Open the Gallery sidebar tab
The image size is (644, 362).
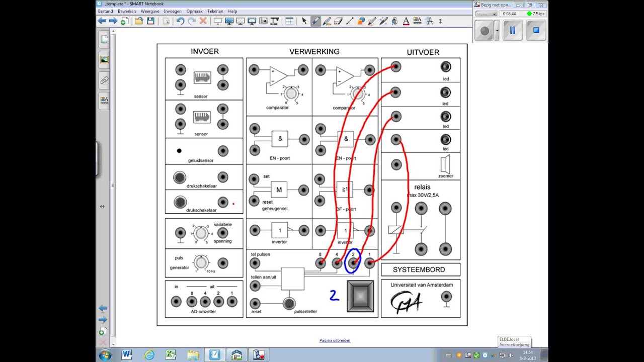click(104, 59)
